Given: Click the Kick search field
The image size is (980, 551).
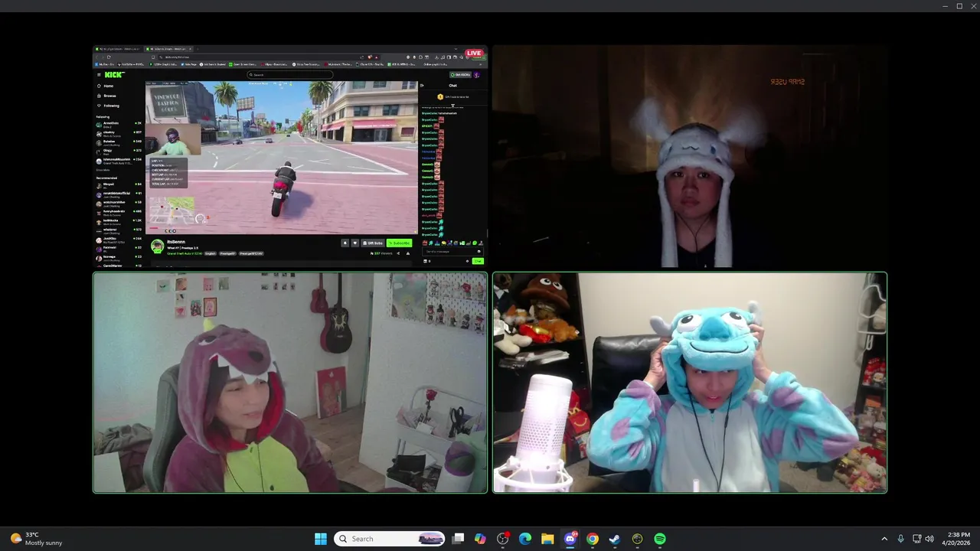Looking at the screenshot, I should (x=290, y=74).
